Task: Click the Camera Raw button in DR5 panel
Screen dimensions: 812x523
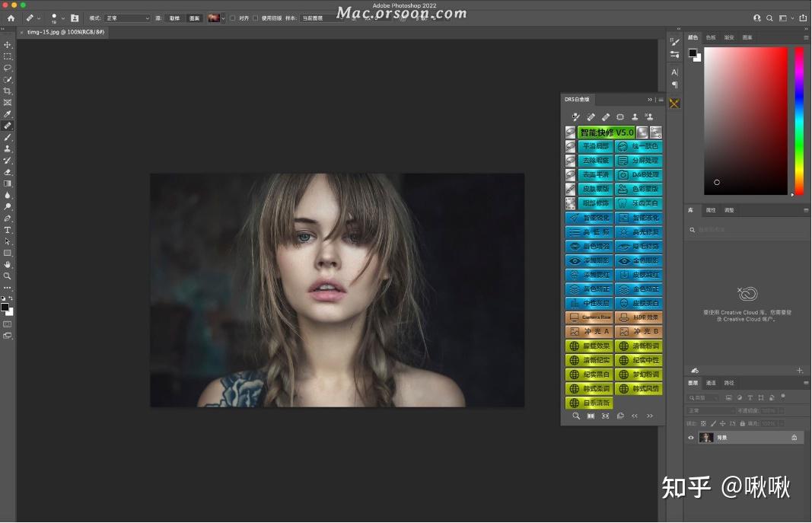Action: tap(590, 317)
